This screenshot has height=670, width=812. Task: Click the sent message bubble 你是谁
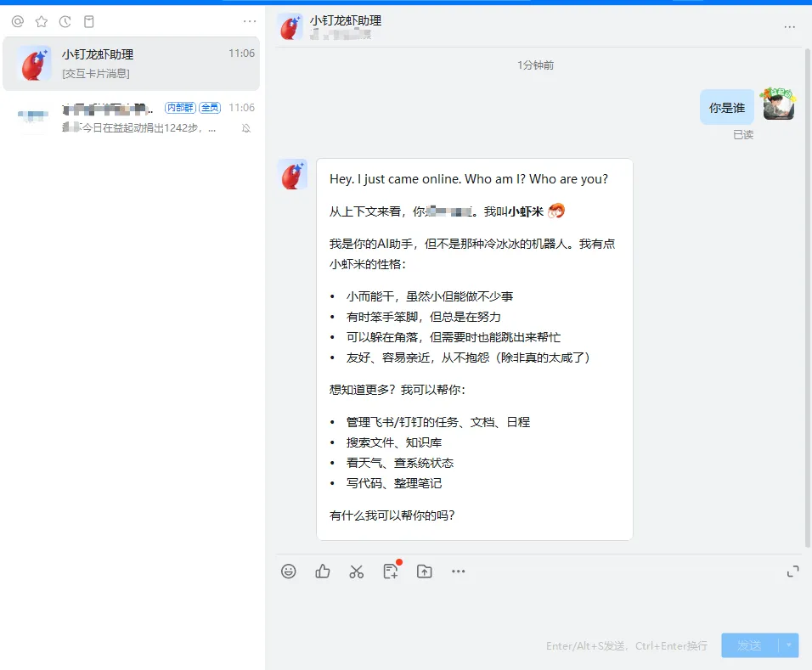727,107
